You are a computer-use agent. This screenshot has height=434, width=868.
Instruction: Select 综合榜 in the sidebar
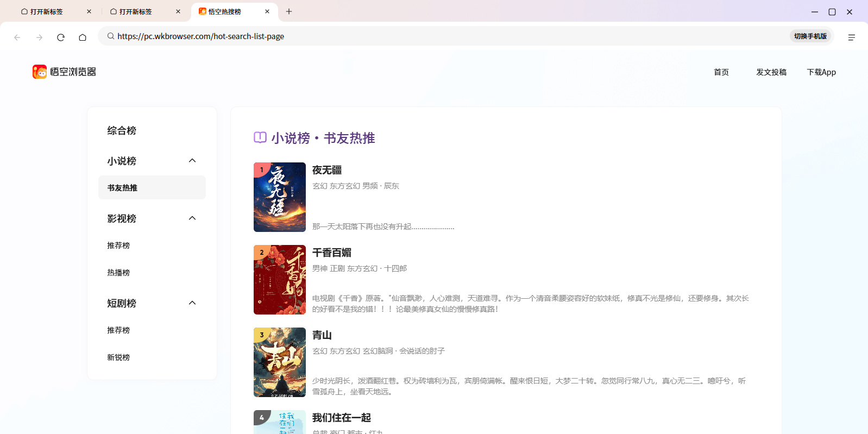click(x=122, y=130)
